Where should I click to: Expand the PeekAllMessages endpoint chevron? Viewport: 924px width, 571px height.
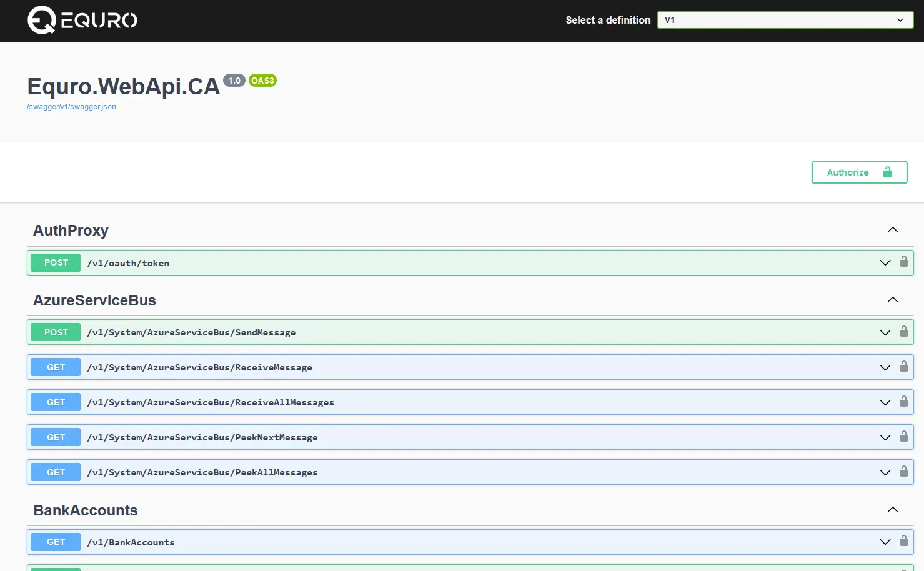pyautogui.click(x=885, y=472)
